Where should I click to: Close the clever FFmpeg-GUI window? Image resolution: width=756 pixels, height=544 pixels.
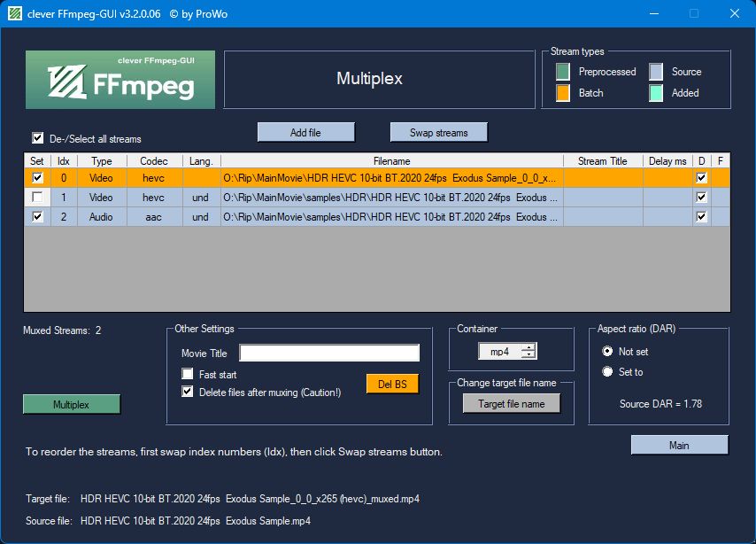734,13
